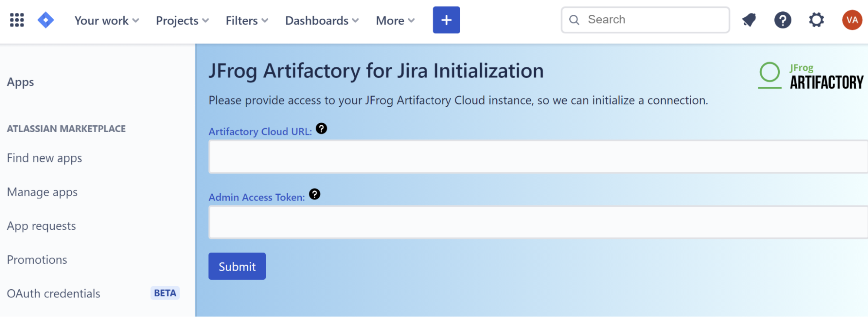
Task: Click the Artifactory Cloud URL label
Action: [x=260, y=131]
